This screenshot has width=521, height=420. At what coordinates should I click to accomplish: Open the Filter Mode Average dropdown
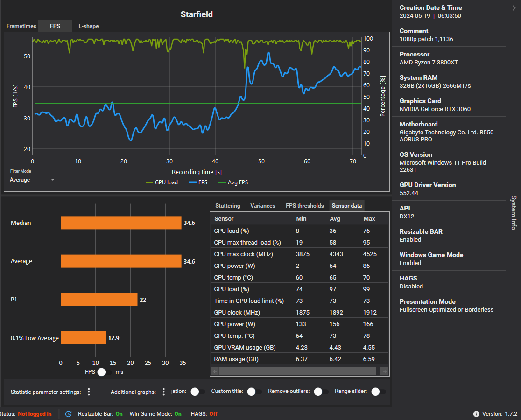pos(32,180)
